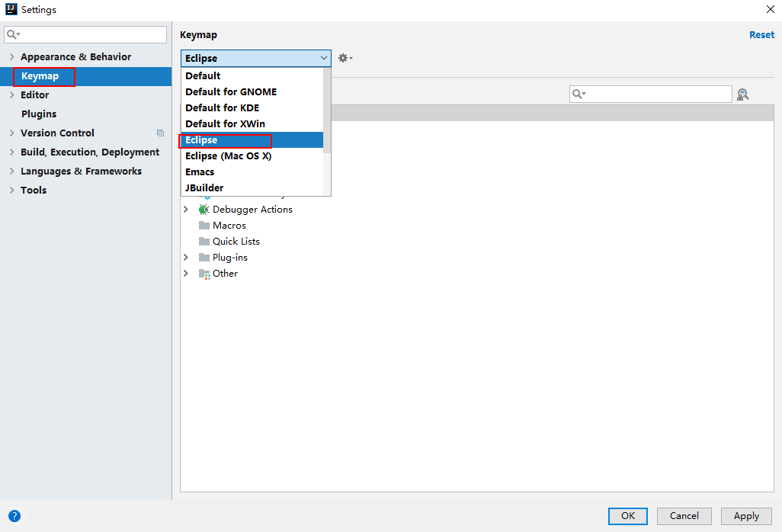782x532 pixels.
Task: Choose Default for GNOME keymap
Action: tap(252, 91)
